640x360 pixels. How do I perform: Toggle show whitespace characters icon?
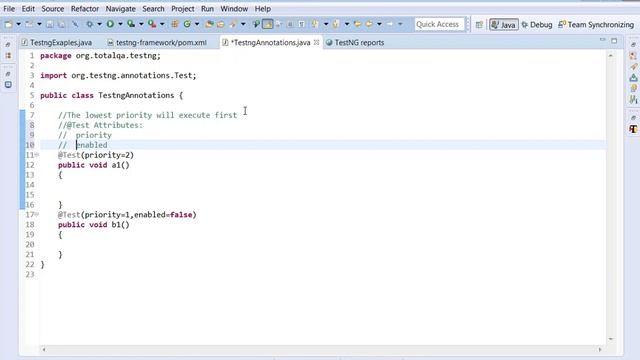(302, 24)
